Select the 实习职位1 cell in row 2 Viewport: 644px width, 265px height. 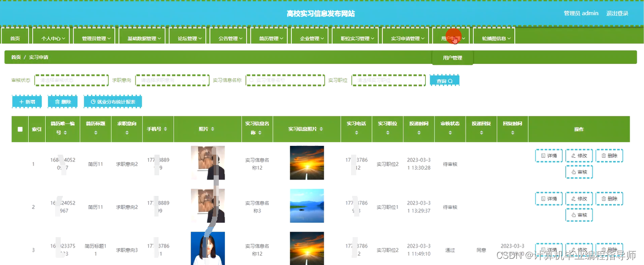pos(388,207)
